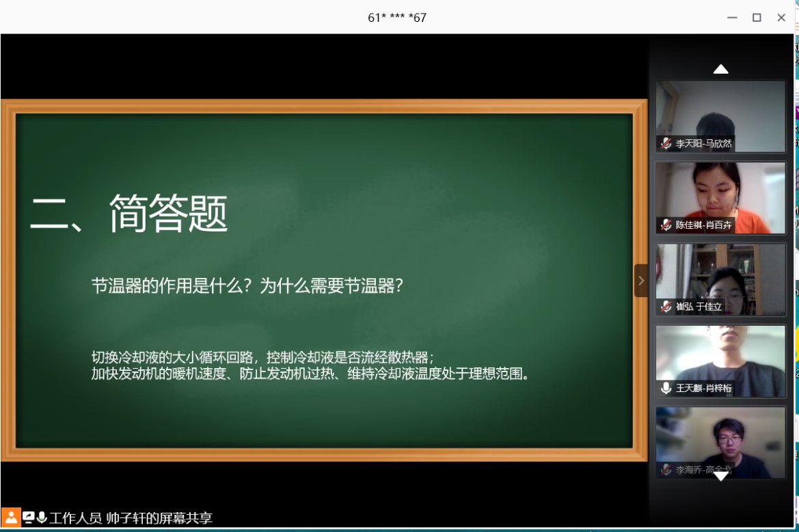Click muted mic icon for 陈佳祺-肖百卉

tap(666, 225)
